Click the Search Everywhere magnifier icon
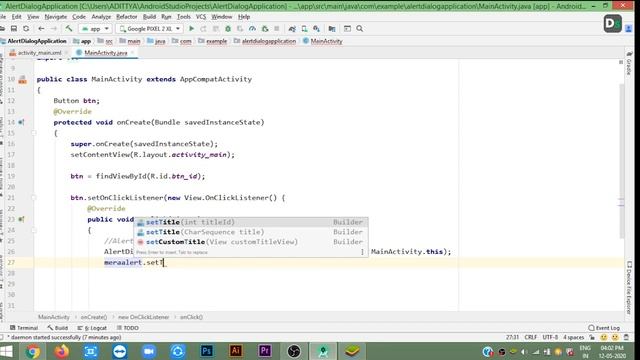Viewport: 640px width, 360px height. [x=360, y=29]
